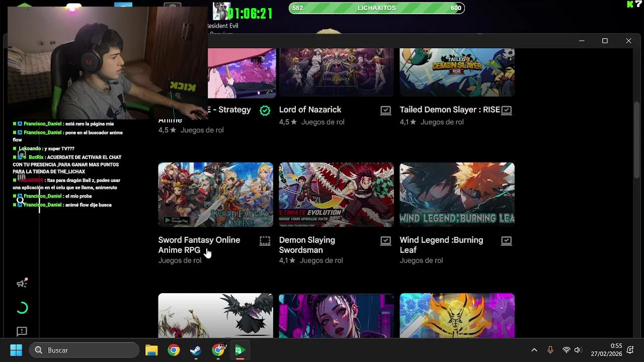Click 'Juegos de rol' under Sword Fantasy Online
Screen dimensions: 644x362
coord(180,260)
